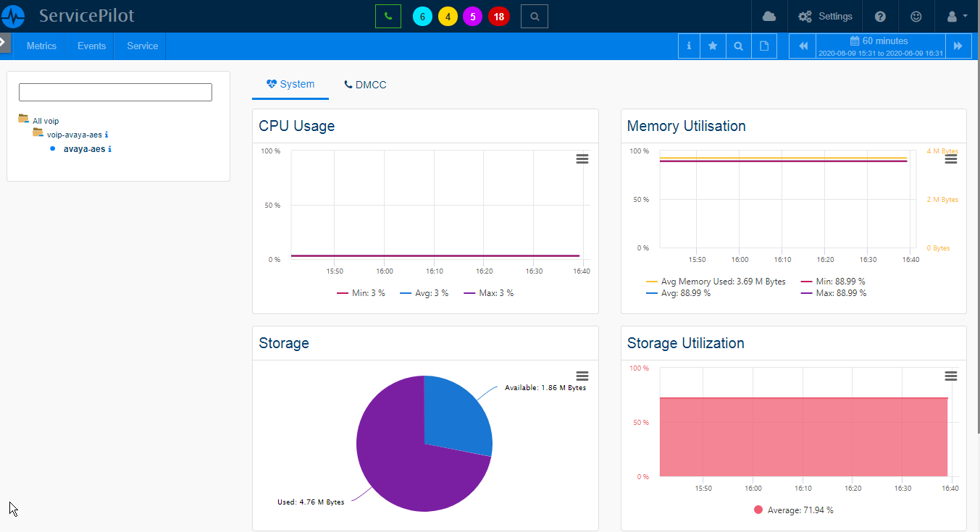This screenshot has height=532, width=980.
Task: Open the CPU Usage chart hamburger menu
Action: 582,159
